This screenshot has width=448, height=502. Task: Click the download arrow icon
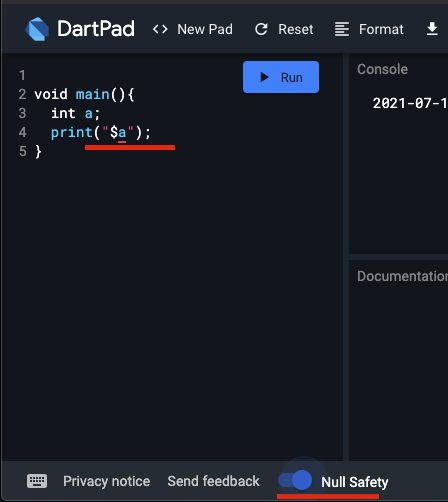coord(432,29)
